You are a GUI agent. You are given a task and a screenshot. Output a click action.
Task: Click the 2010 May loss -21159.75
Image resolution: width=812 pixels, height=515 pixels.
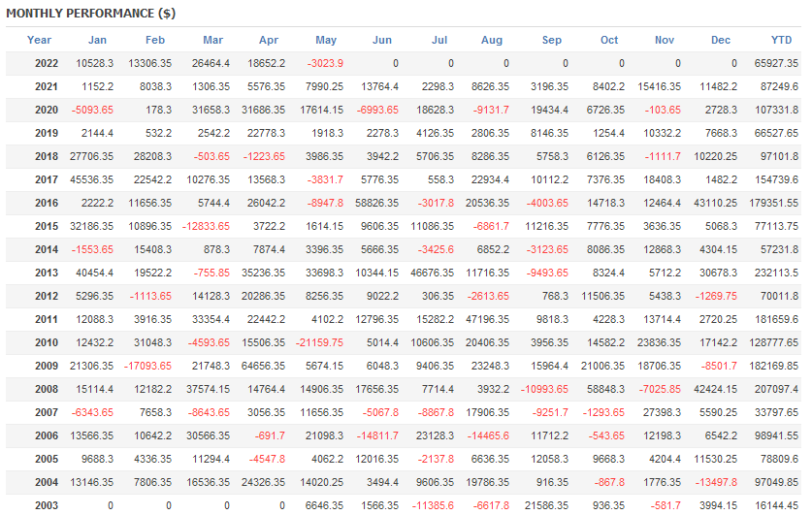pyautogui.click(x=317, y=342)
